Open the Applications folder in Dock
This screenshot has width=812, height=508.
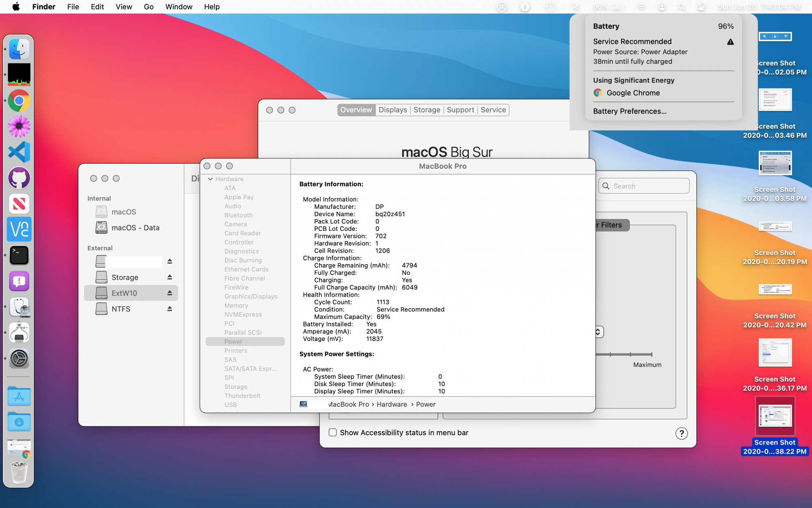19,396
